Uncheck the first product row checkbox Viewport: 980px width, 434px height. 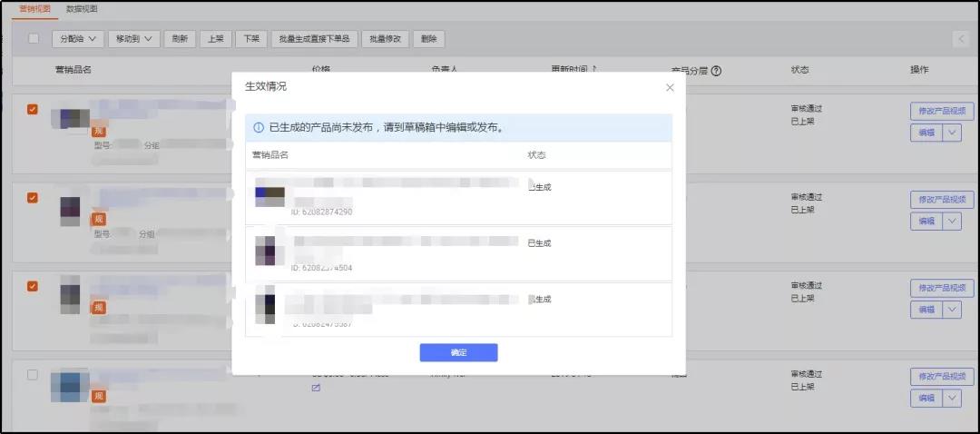pos(33,109)
